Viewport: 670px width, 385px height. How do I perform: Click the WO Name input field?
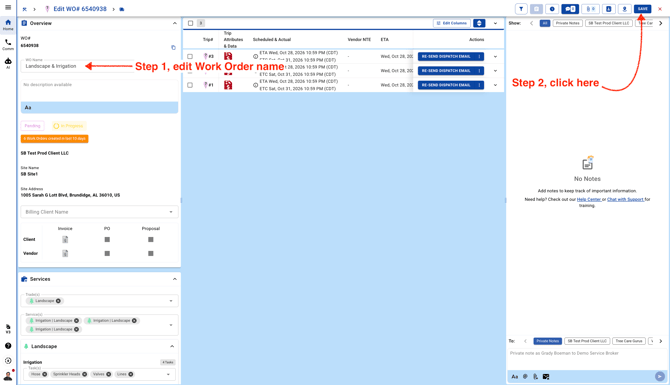coord(78,66)
